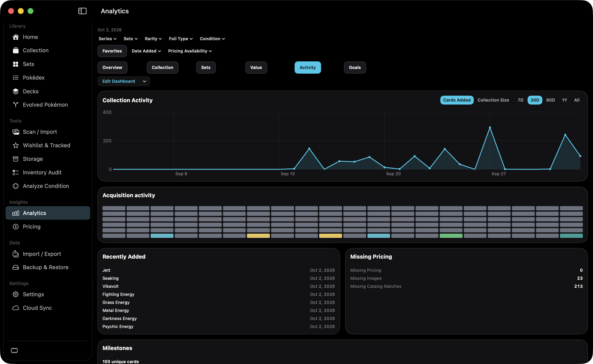
Task: Open Pricing insights
Action: pyautogui.click(x=48, y=226)
